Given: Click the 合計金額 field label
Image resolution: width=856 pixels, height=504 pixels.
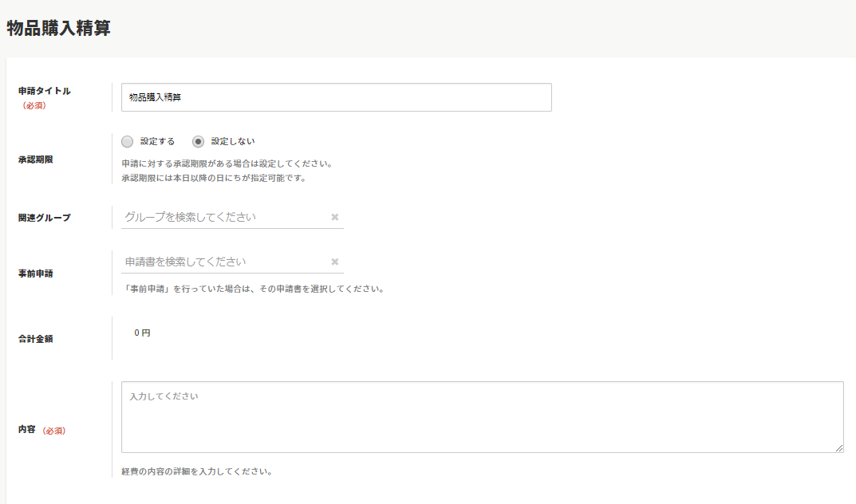Looking at the screenshot, I should [x=34, y=338].
